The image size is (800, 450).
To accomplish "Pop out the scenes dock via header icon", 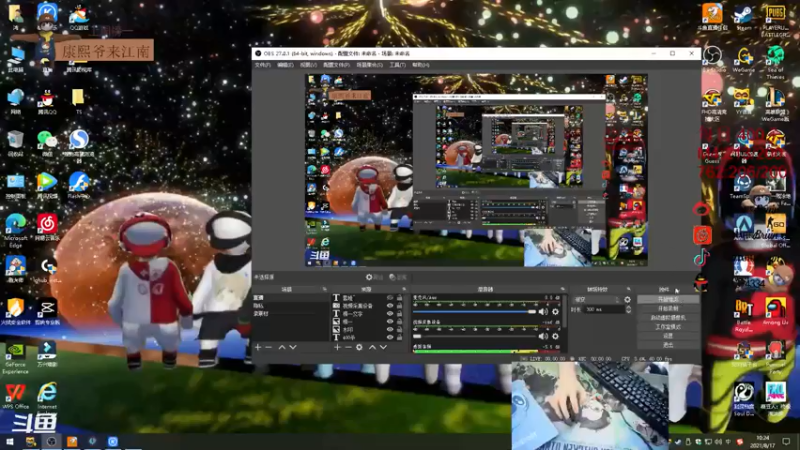I will pyautogui.click(x=324, y=289).
